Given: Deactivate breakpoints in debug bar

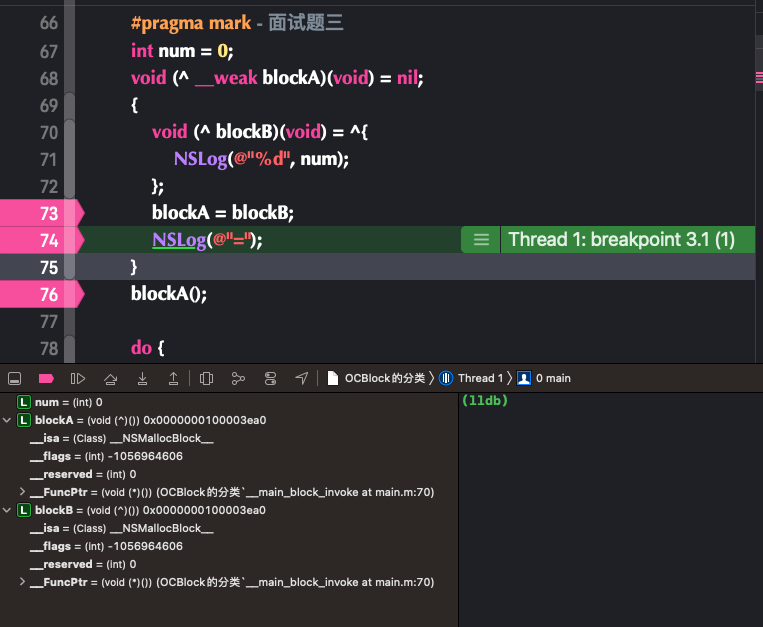Looking at the screenshot, I should (x=46, y=378).
